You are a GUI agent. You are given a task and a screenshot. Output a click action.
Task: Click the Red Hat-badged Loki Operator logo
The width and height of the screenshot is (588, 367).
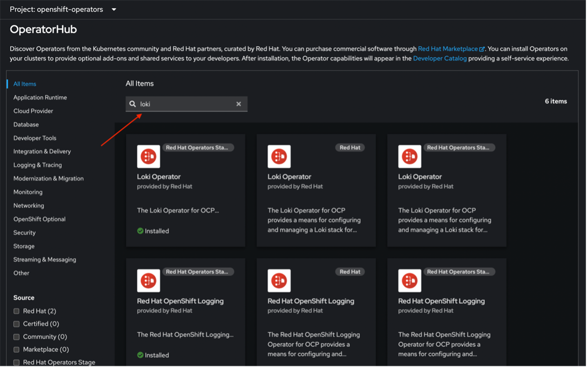(279, 156)
